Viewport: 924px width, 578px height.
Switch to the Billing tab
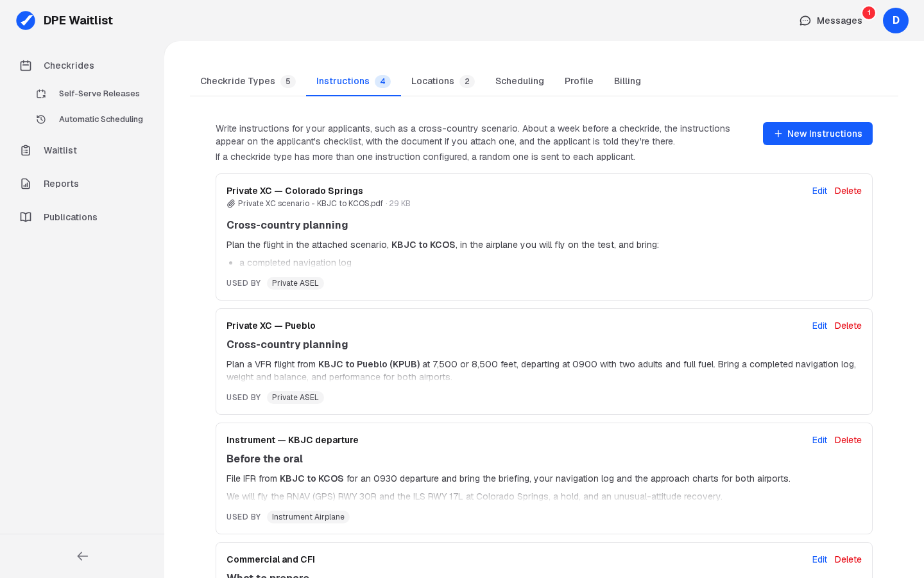[628, 81]
